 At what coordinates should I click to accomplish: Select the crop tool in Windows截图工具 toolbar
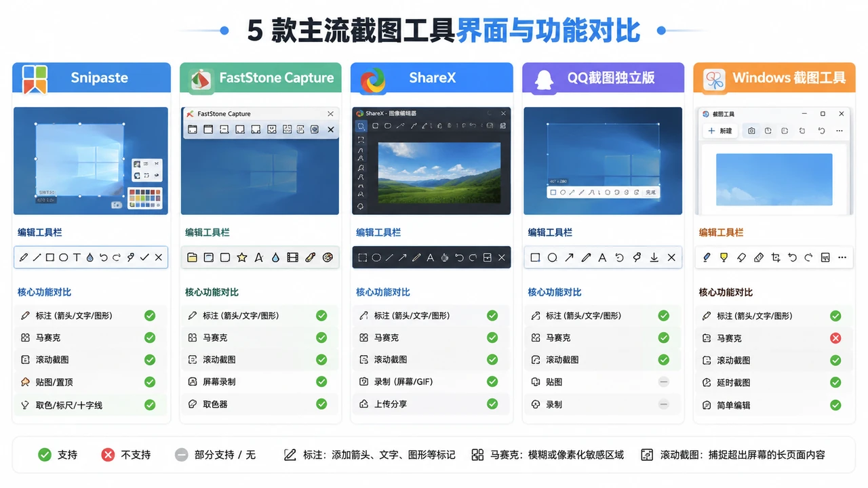776,258
